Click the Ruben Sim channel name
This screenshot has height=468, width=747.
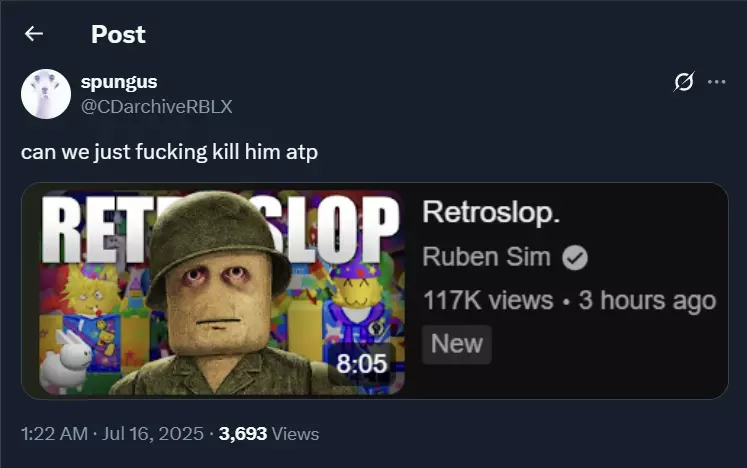tap(486, 257)
